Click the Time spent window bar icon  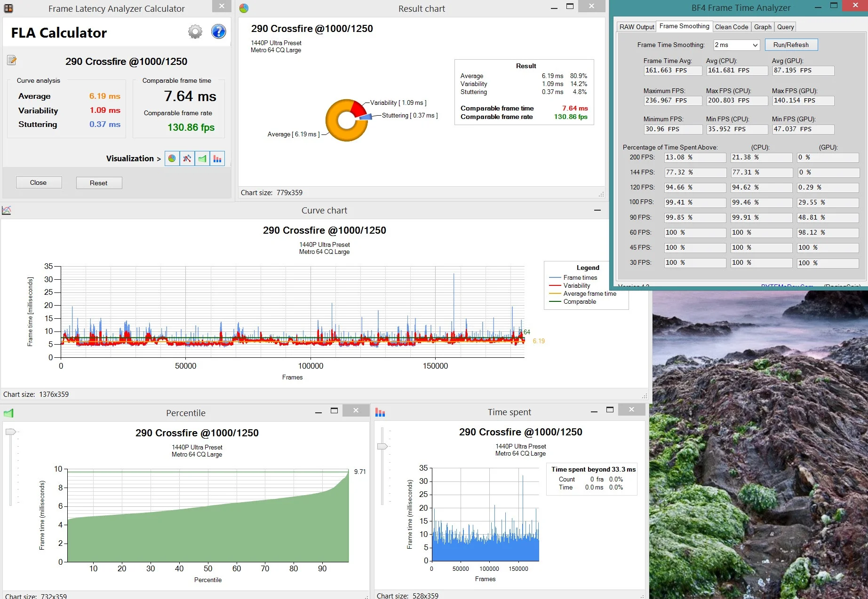[x=380, y=412]
